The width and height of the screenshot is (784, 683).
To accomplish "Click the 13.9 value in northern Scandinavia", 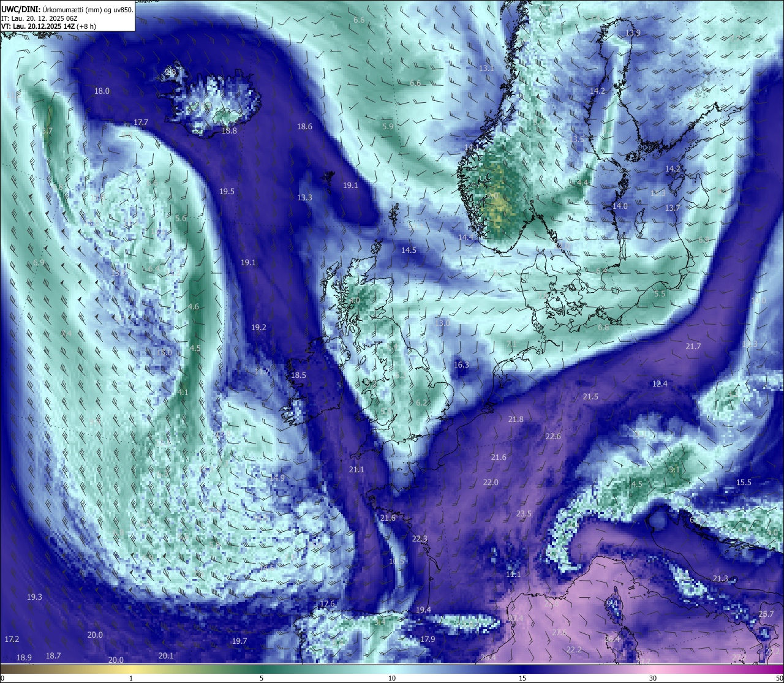I will pos(633,33).
